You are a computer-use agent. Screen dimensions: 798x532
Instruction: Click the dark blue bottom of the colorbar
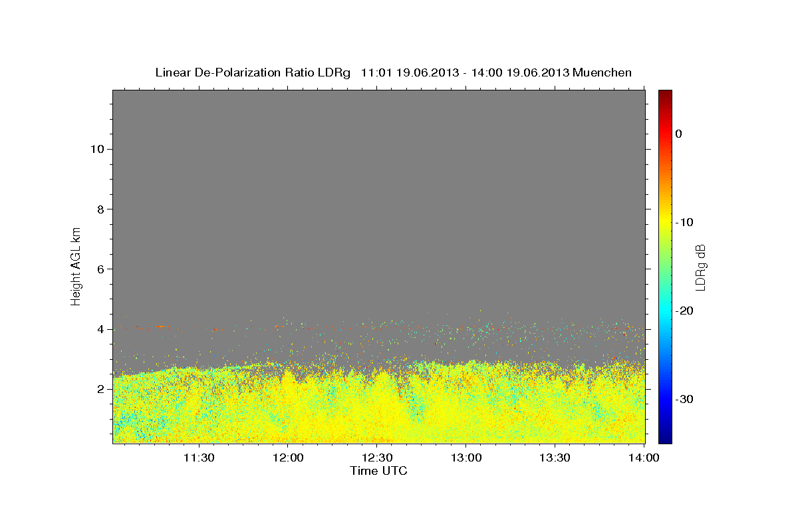coord(665,438)
